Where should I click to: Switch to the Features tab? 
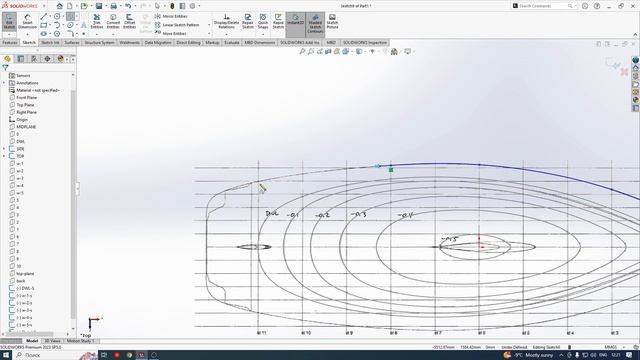[10, 42]
